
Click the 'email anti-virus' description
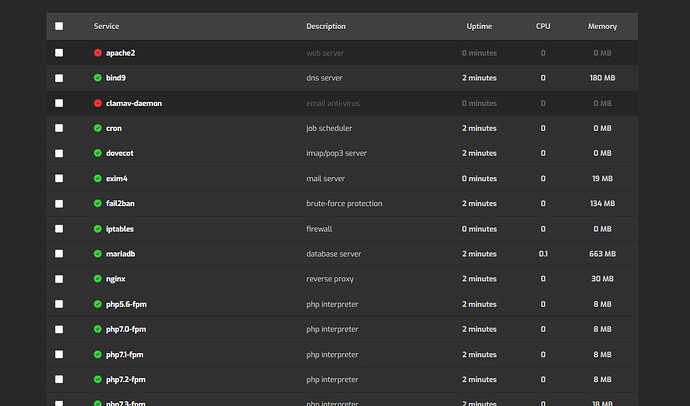[333, 103]
